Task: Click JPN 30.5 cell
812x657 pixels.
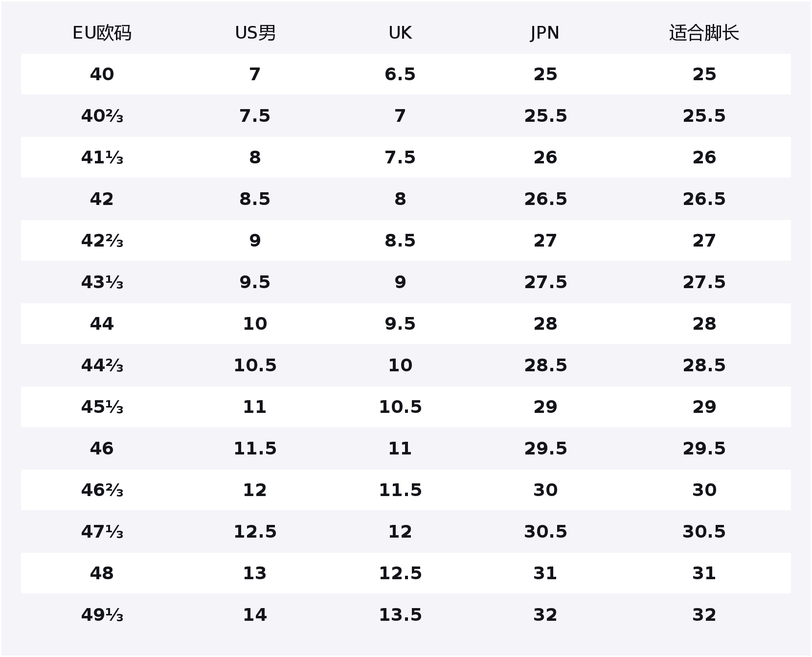Action: tap(545, 532)
